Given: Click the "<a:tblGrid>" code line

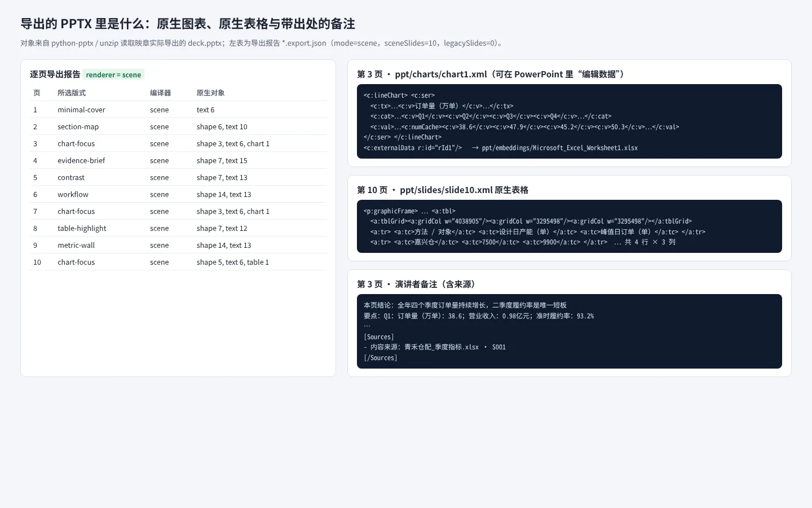Looking at the screenshot, I should tap(531, 221).
